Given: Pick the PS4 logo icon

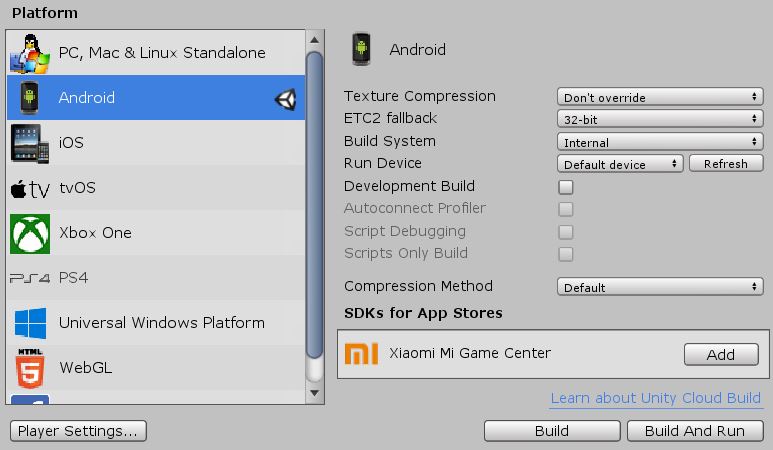Looking at the screenshot, I should (x=30, y=278).
